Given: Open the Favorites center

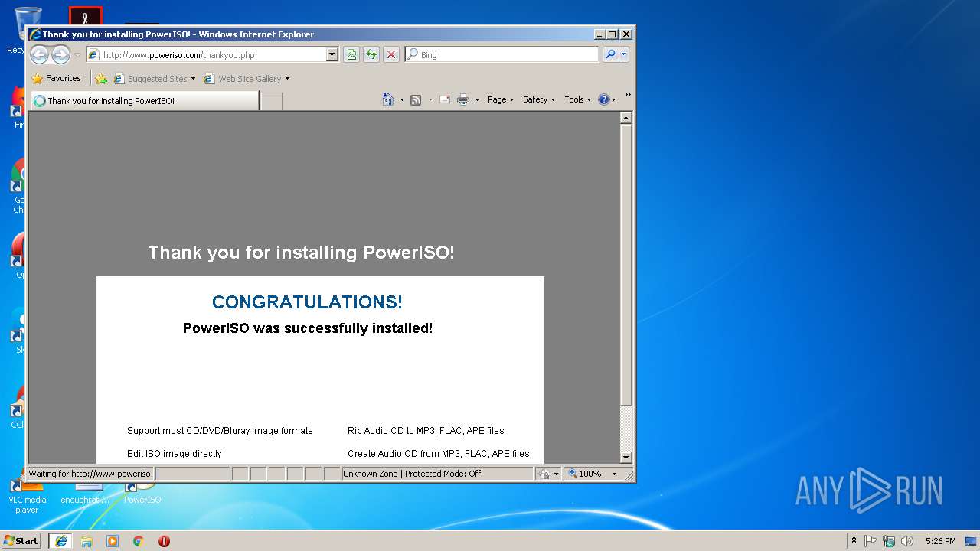Looking at the screenshot, I should (56, 78).
